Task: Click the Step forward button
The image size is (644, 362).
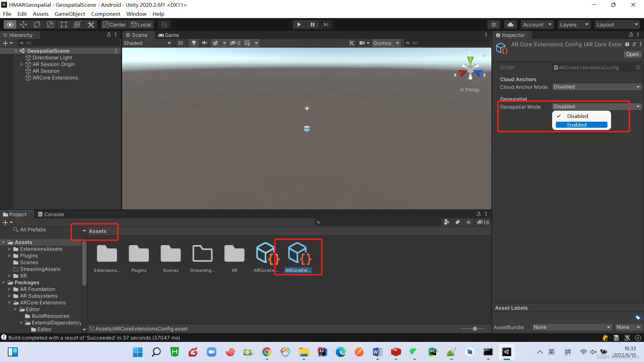Action: (326, 24)
